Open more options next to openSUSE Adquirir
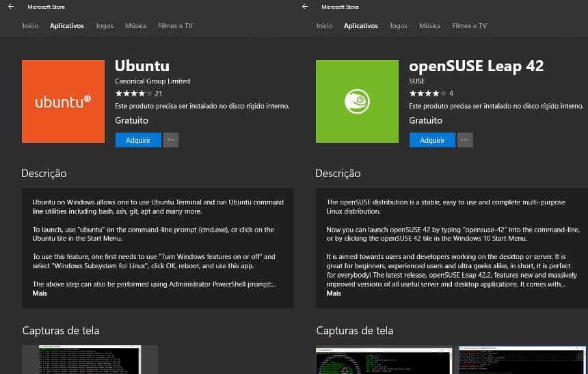588x374 pixels. point(465,140)
